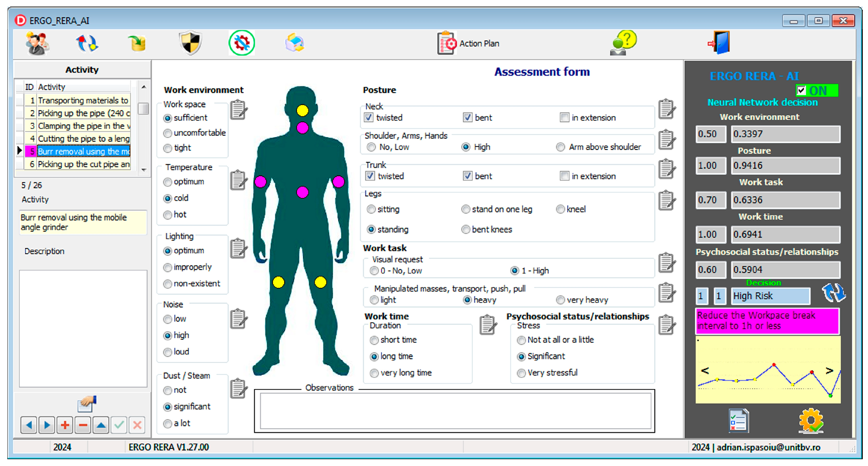
Task: Select activity 'Transporting materials to'
Action: pyautogui.click(x=83, y=100)
